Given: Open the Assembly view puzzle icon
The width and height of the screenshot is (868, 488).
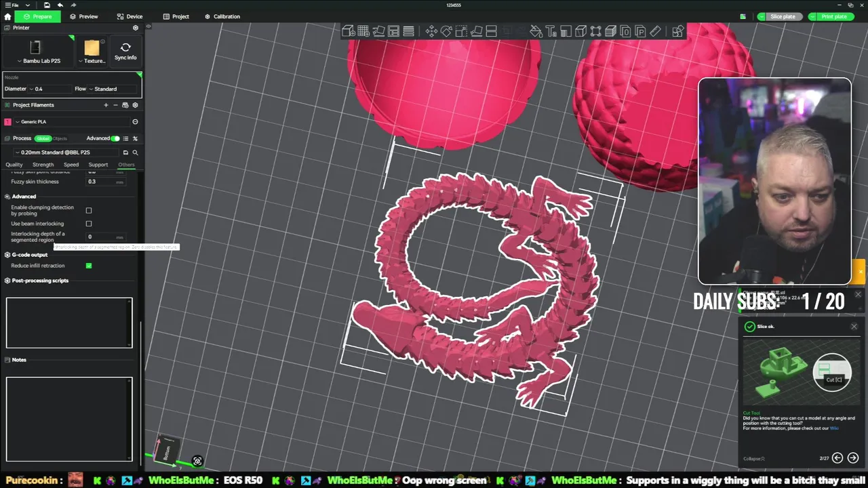Looking at the screenshot, I should (677, 31).
